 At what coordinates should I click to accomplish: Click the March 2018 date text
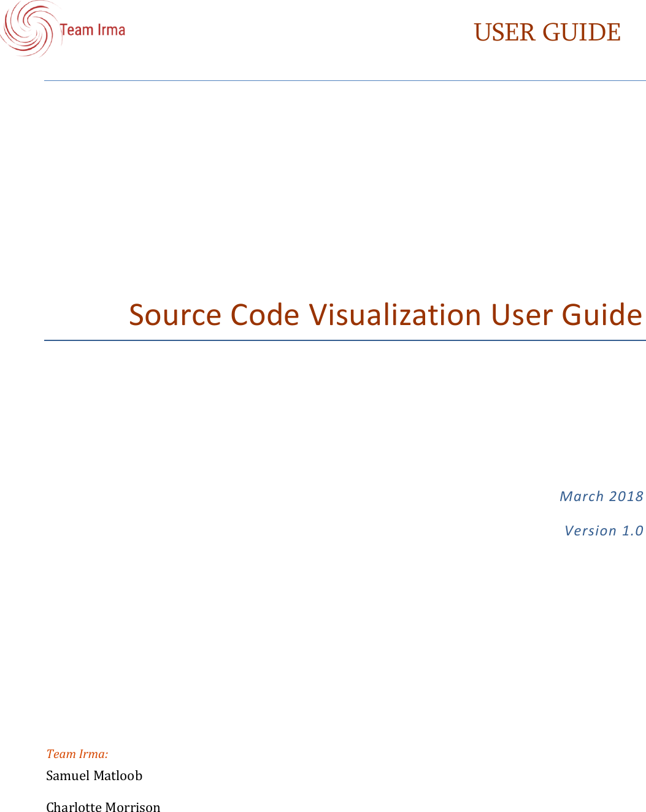click(601, 496)
